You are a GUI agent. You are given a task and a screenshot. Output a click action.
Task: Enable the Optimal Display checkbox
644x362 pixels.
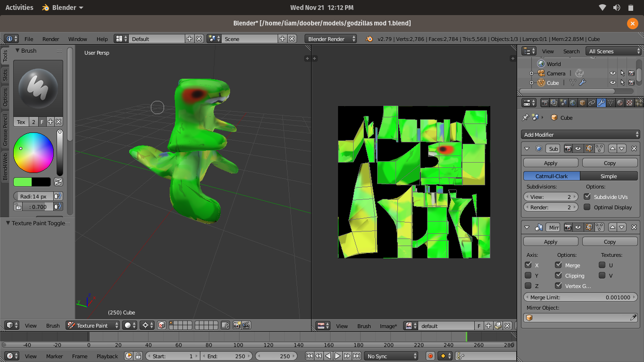point(587,207)
